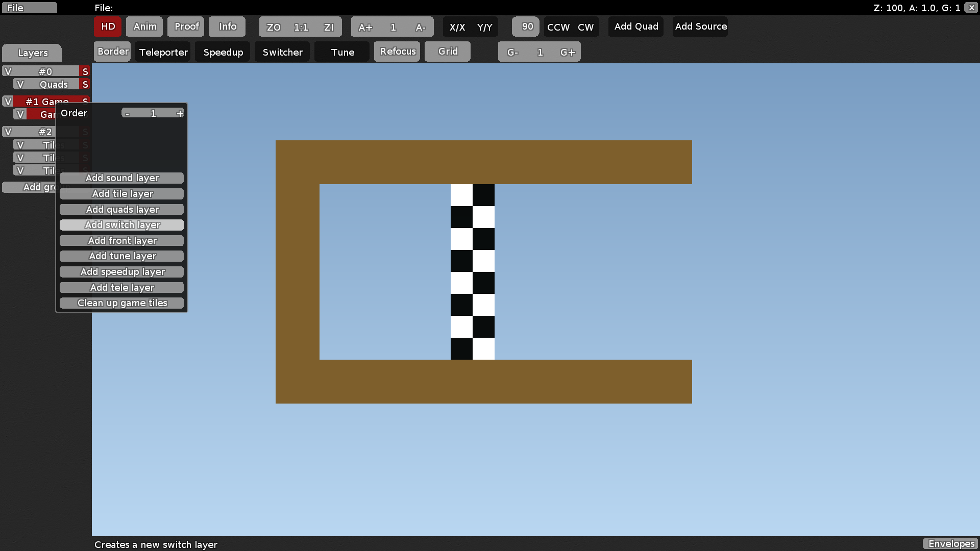980x551 pixels.
Task: Click the Add Source button
Action: 700,27
